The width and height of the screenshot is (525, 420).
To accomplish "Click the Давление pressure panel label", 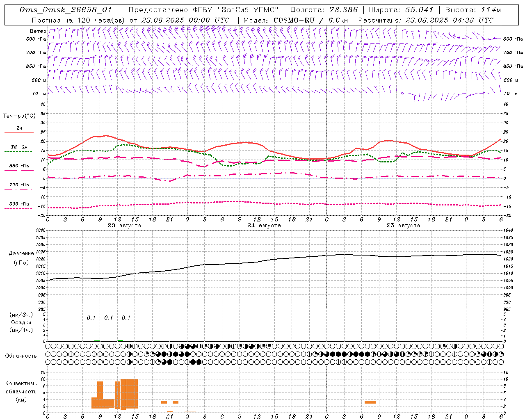I will point(21,253).
